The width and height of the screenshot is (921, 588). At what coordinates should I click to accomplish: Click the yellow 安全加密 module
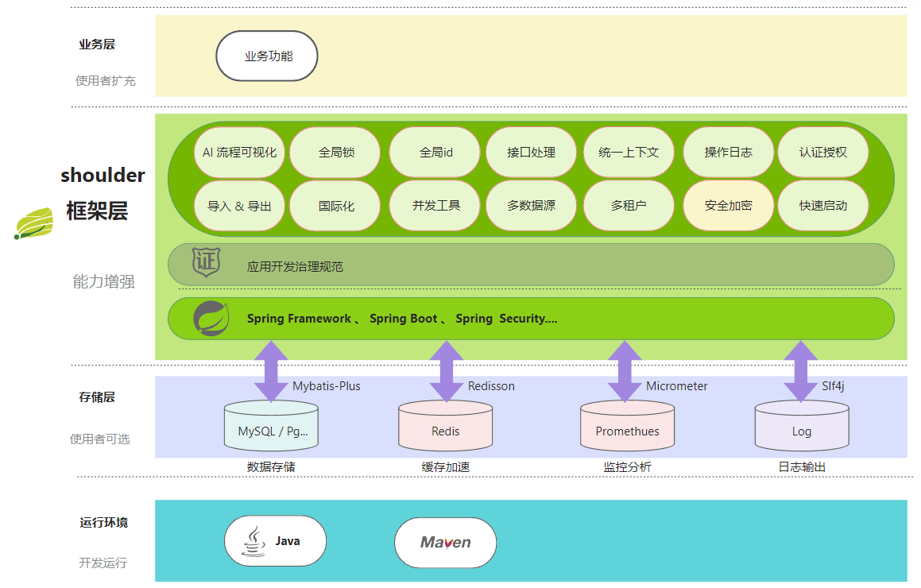(x=729, y=206)
